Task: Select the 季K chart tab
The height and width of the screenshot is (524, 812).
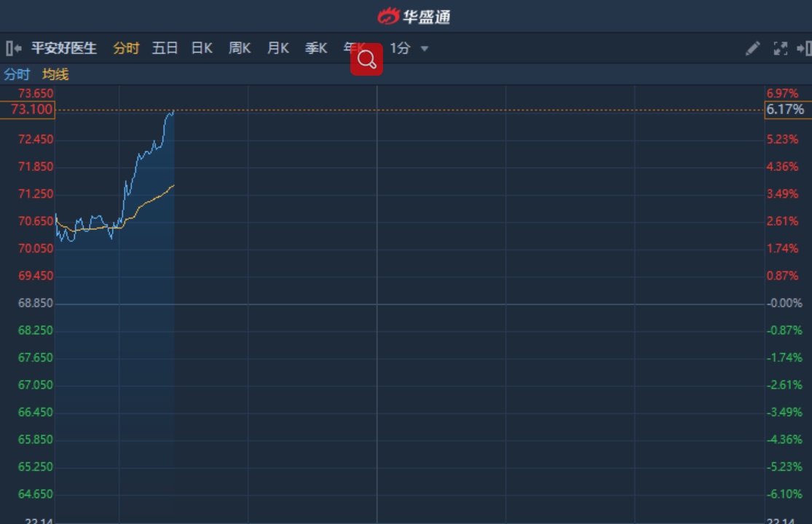Action: (315, 49)
